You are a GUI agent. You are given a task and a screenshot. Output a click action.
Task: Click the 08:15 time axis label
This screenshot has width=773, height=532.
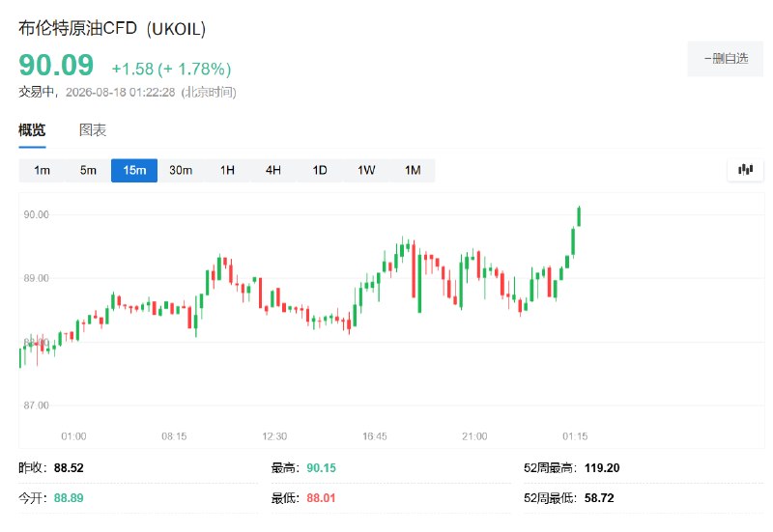pos(174,436)
